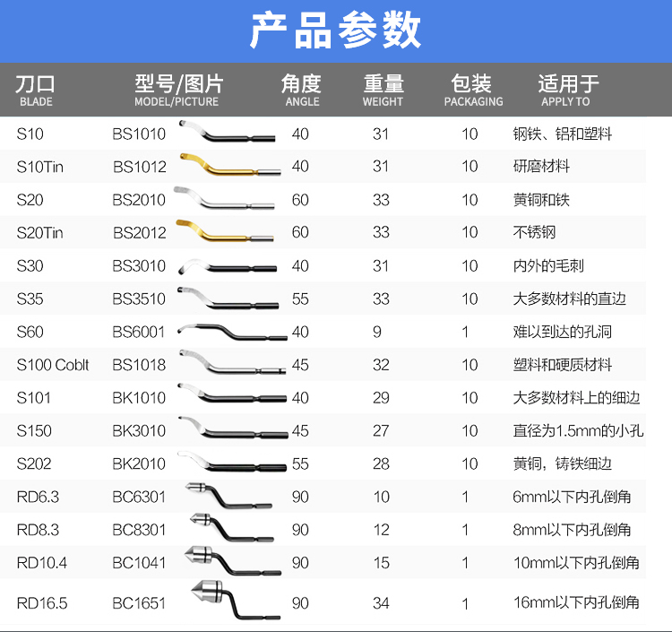Select the S10Tin blade name
The height and width of the screenshot is (632, 672).
[39, 167]
